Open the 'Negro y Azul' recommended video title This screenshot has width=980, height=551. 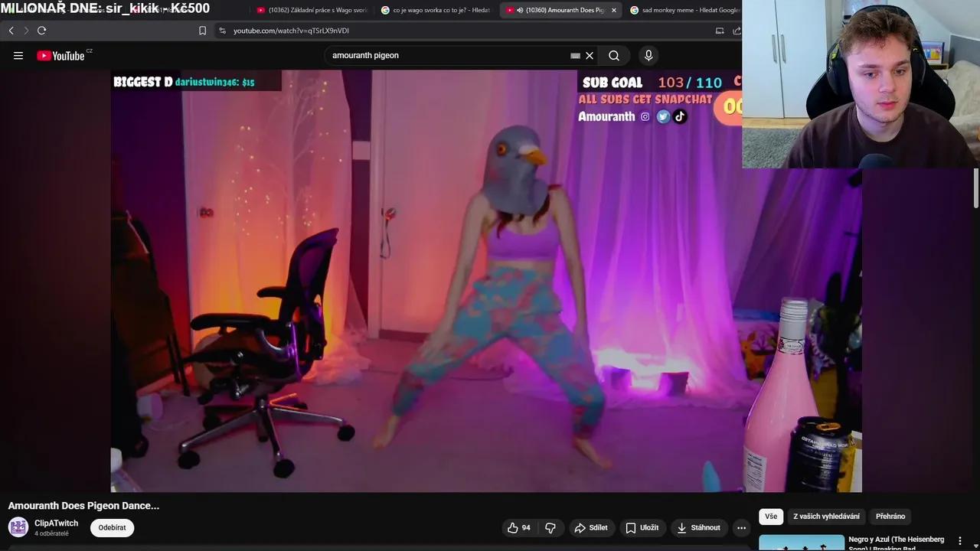897,543
